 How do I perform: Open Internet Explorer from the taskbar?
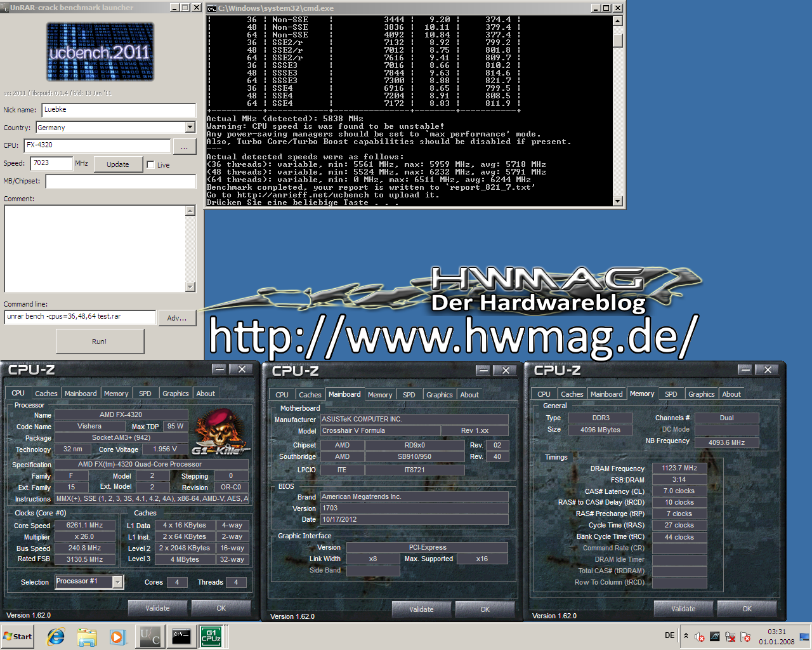click(56, 637)
